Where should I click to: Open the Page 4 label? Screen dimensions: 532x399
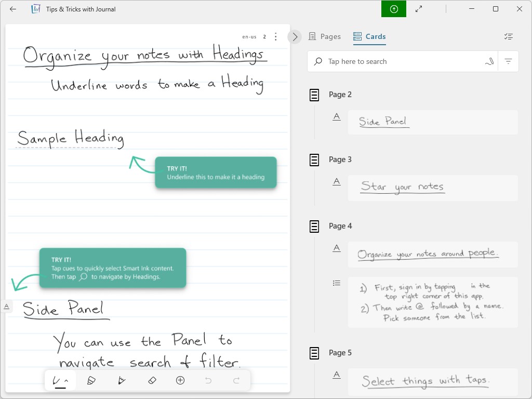(x=340, y=226)
